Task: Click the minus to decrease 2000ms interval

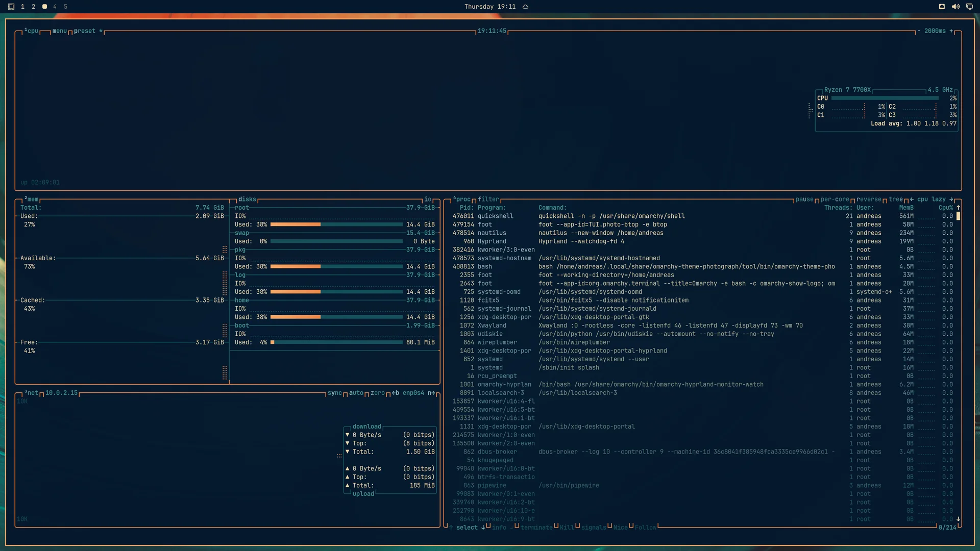Action: click(919, 31)
